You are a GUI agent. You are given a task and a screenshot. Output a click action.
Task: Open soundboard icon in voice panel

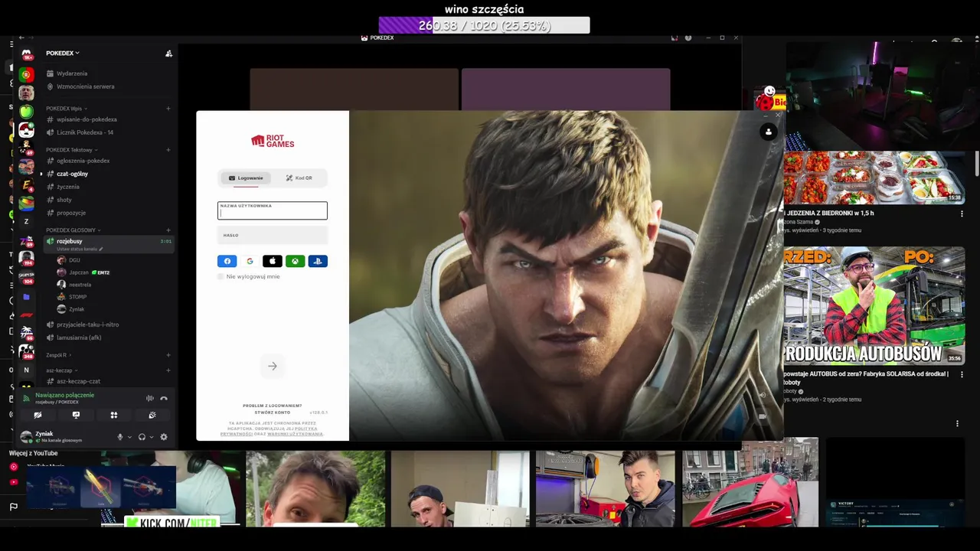[152, 415]
